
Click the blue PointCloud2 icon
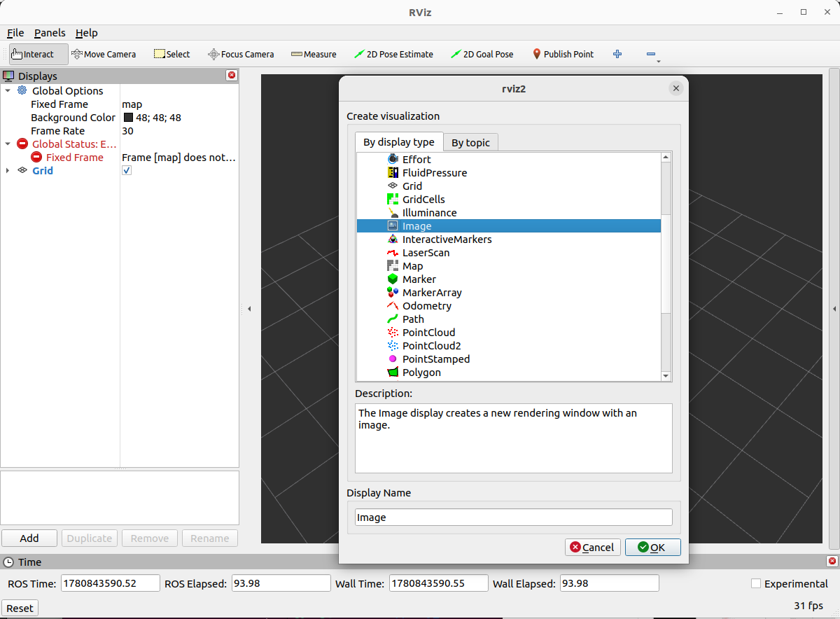393,345
